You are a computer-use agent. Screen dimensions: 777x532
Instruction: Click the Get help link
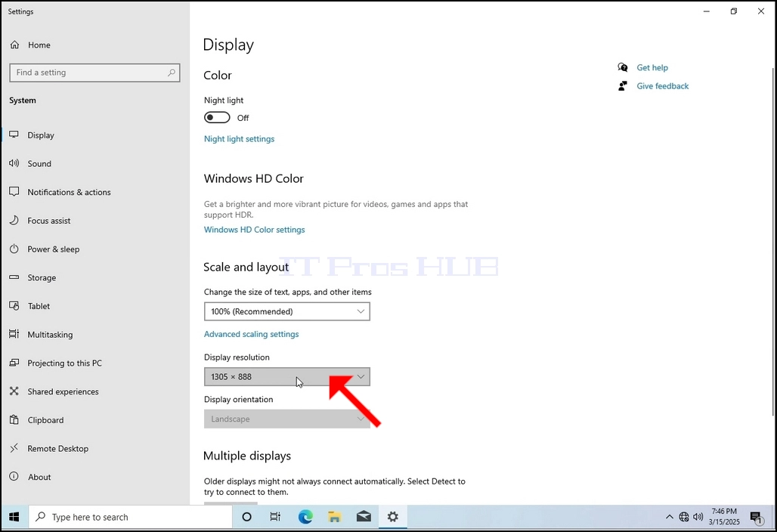coord(652,67)
